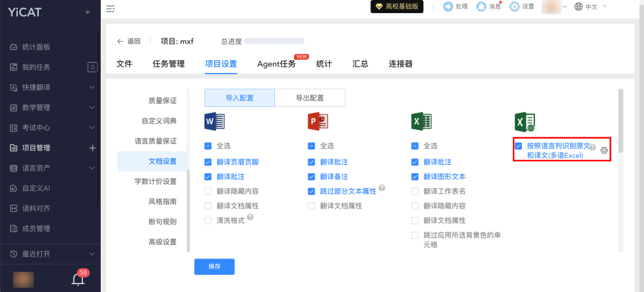The width and height of the screenshot is (644, 292).
Task: Open the 中文 language dropdown
Action: [x=596, y=7]
